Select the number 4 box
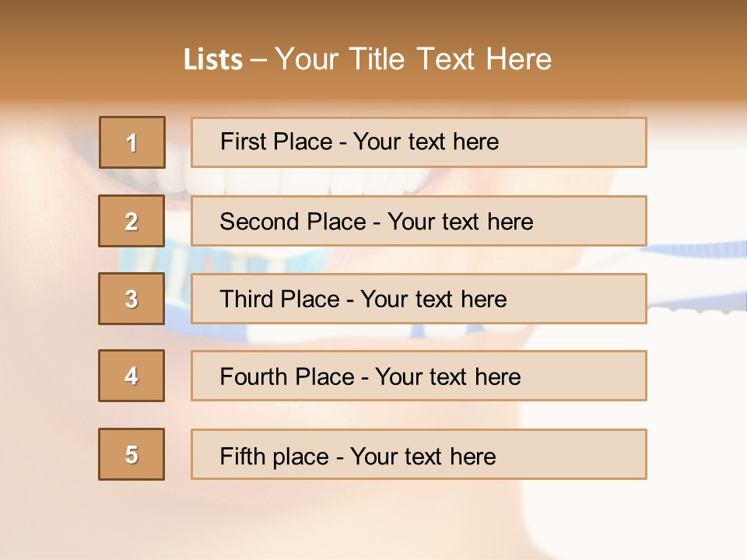This screenshot has height=560, width=747. [132, 376]
